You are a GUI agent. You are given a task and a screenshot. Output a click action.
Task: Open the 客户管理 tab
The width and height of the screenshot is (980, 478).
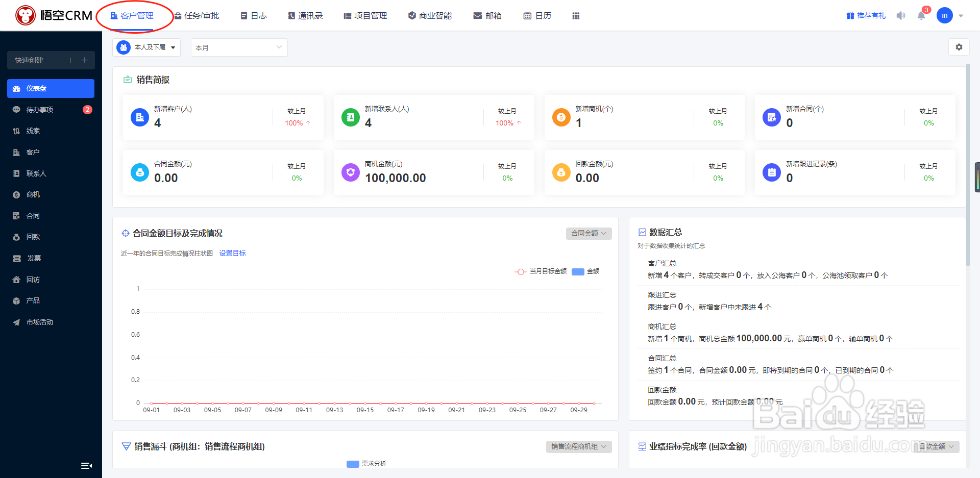pos(132,16)
